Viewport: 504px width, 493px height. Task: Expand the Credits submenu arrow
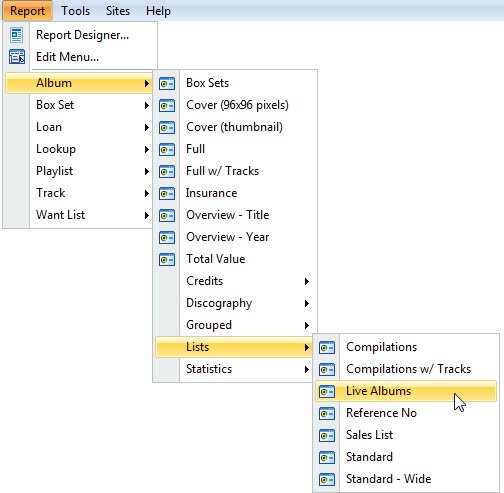pos(307,281)
